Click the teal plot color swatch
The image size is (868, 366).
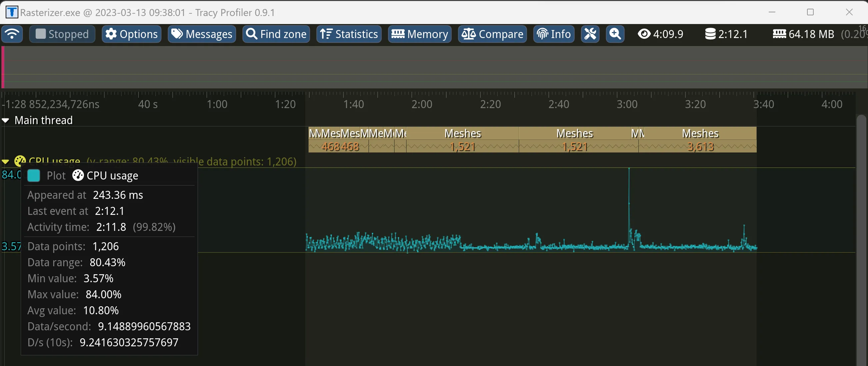(x=34, y=176)
